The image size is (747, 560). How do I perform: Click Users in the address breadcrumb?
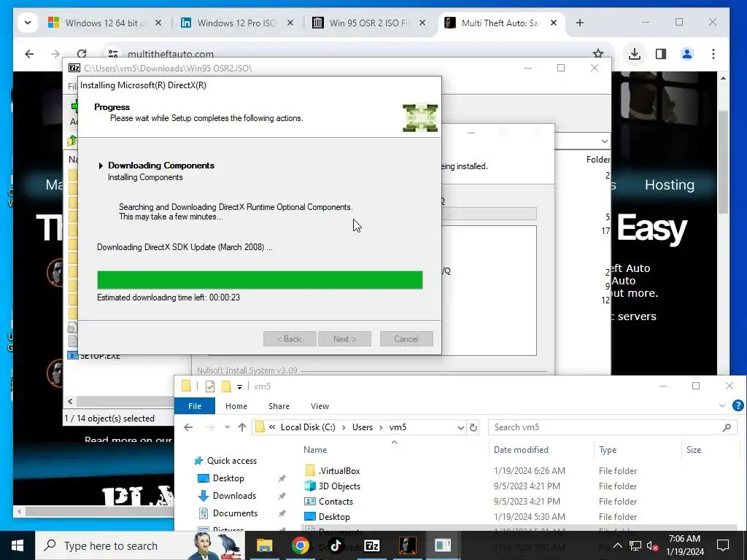point(362,427)
